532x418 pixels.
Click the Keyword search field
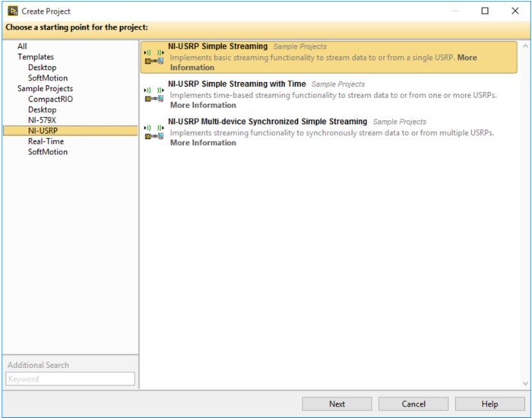click(x=70, y=378)
